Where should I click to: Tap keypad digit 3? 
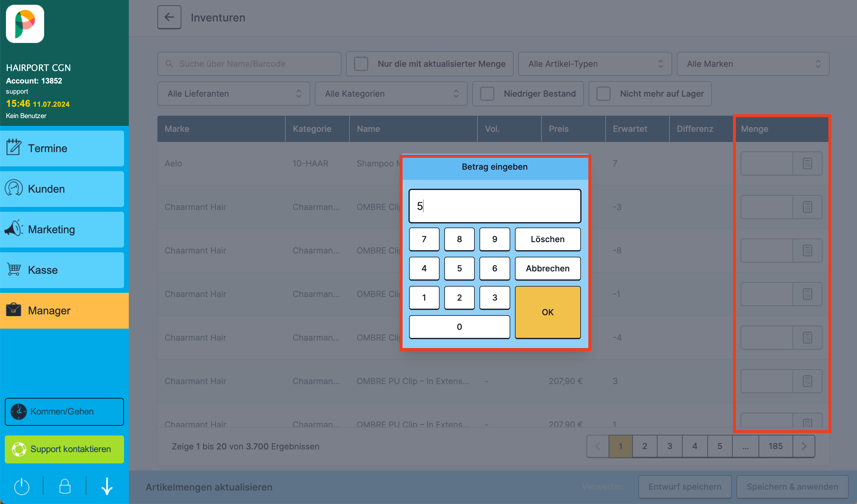pos(494,298)
